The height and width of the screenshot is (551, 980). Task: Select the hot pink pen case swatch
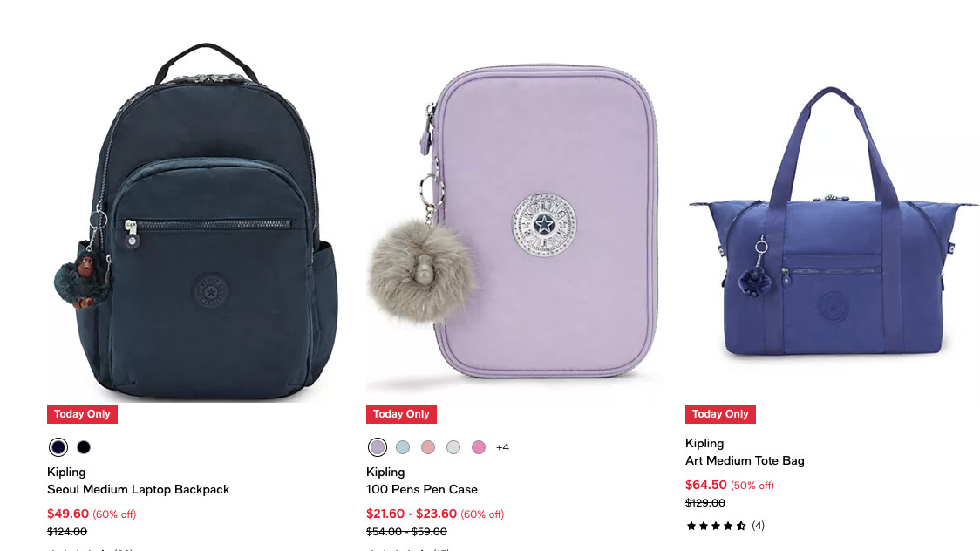(479, 447)
